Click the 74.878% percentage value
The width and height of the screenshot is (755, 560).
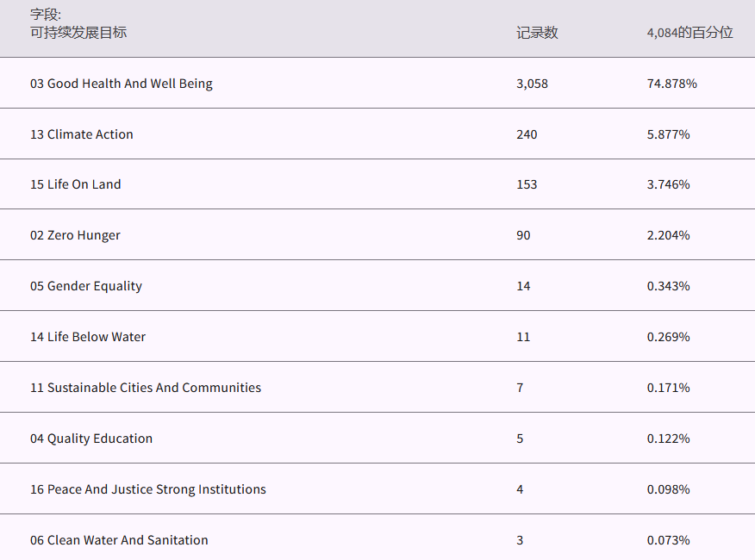[671, 84]
